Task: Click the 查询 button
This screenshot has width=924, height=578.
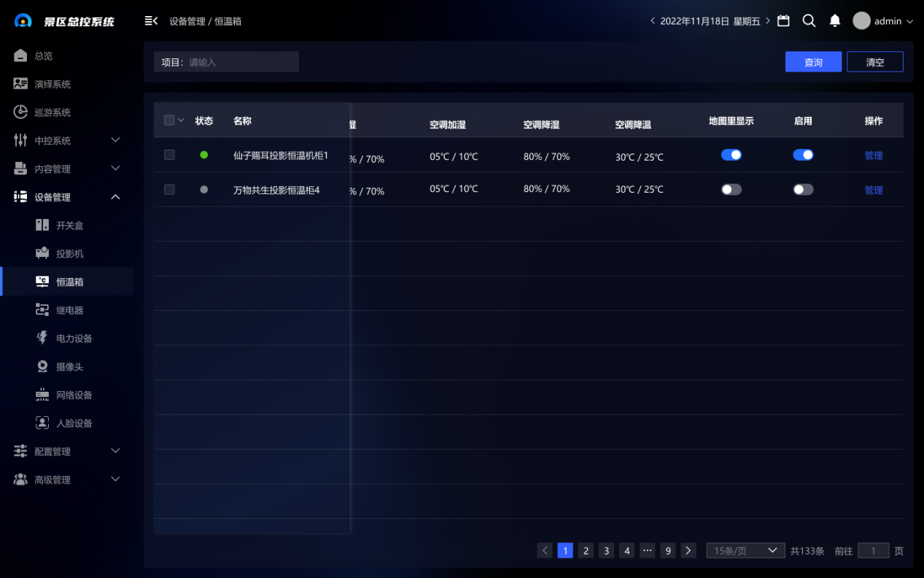Action: click(813, 62)
